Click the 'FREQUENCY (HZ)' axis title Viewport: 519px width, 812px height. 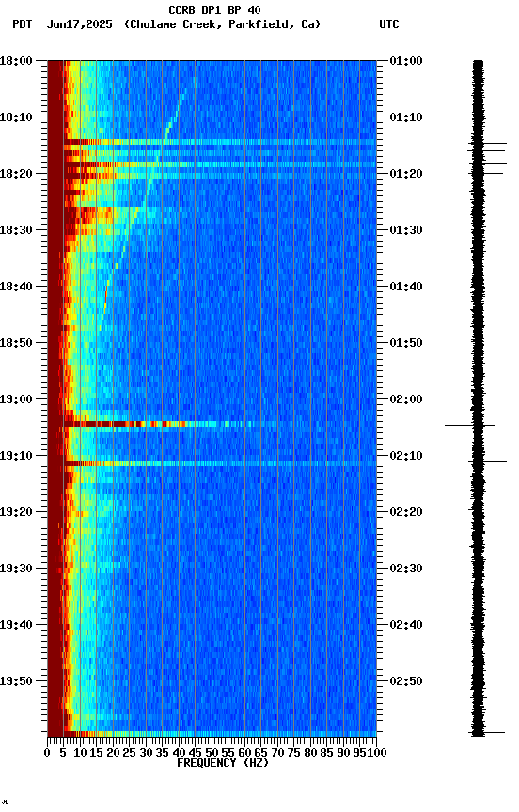[223, 764]
